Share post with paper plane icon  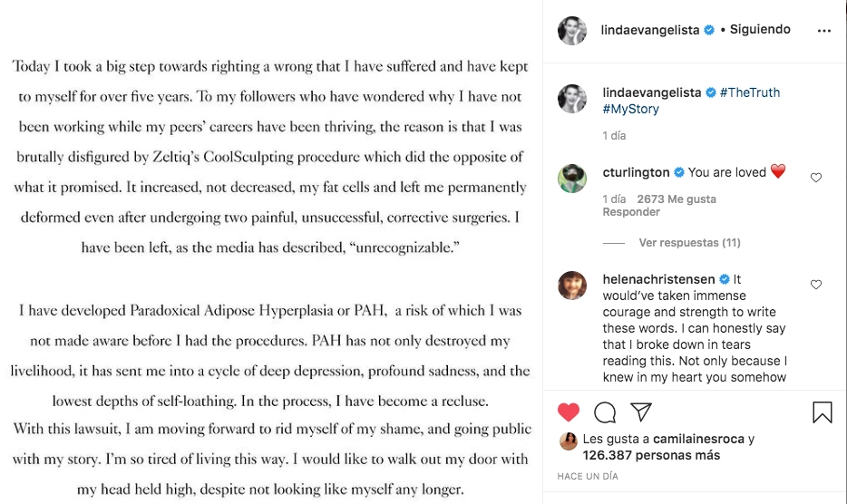coord(641,412)
